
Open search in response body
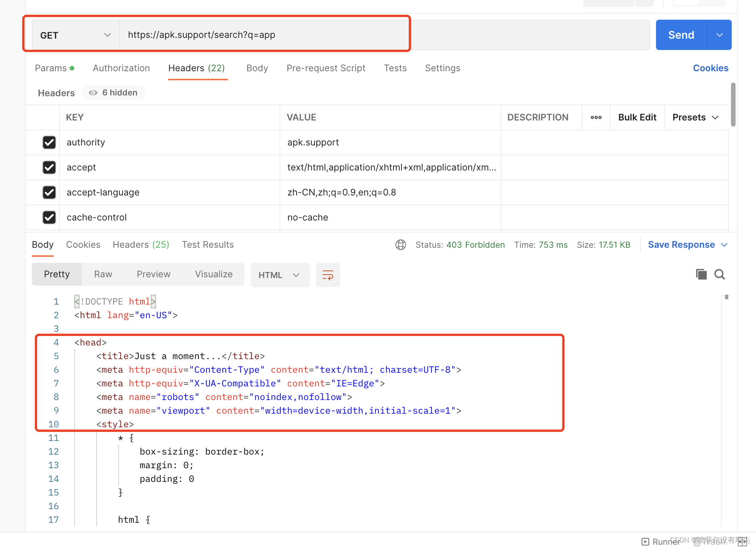point(720,274)
